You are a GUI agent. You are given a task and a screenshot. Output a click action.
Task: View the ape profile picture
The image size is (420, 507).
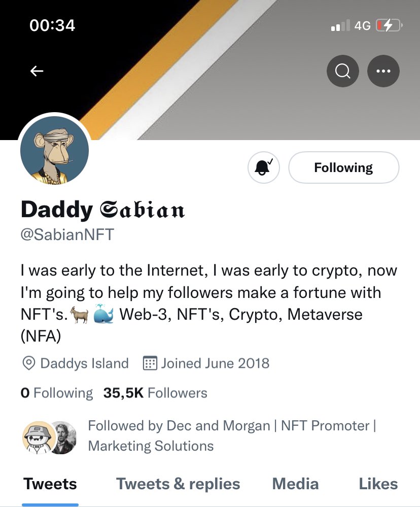pos(55,150)
